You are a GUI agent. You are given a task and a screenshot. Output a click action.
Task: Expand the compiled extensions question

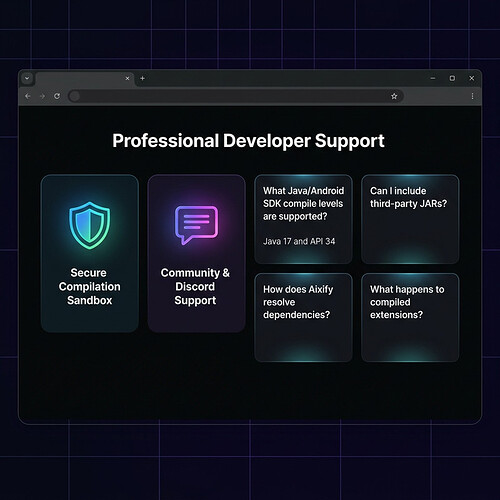click(x=410, y=317)
